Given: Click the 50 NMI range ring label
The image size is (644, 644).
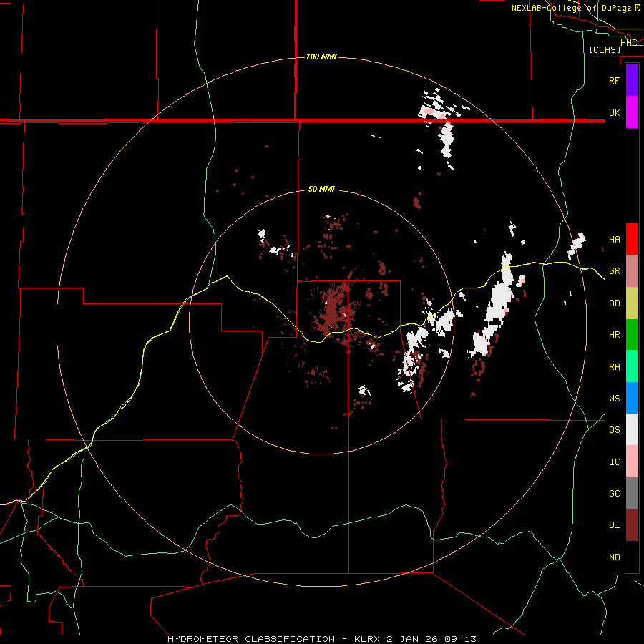Looking at the screenshot, I should point(321,190).
